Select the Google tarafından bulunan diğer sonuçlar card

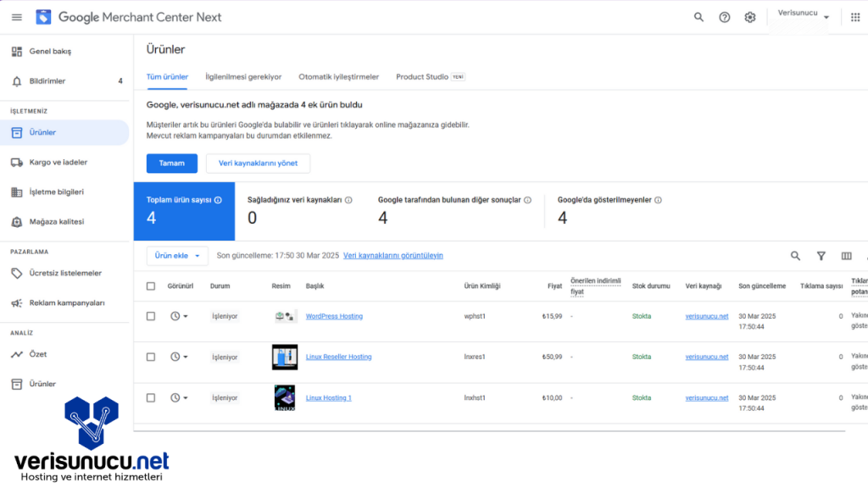point(454,211)
